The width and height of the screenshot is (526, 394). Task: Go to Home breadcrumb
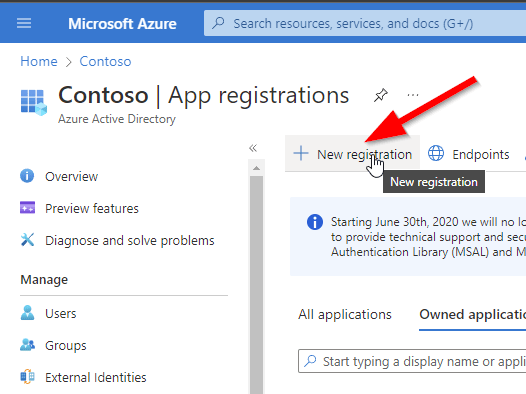39,61
